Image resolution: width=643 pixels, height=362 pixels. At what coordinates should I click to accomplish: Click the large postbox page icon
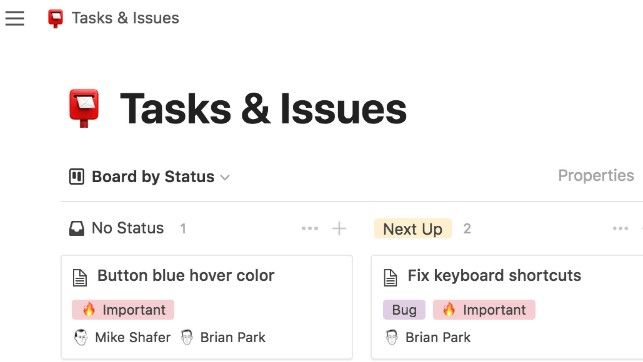[84, 108]
